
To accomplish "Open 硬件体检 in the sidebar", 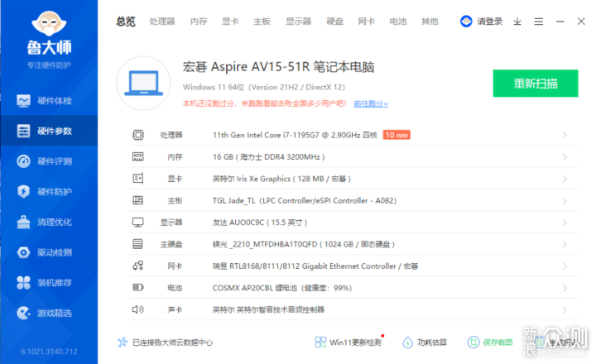I will tap(49, 101).
